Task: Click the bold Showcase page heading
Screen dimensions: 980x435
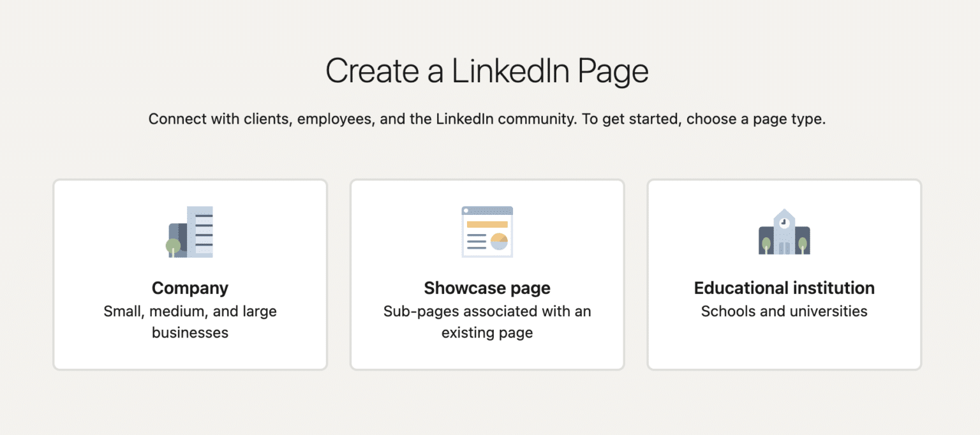Action: 486,288
